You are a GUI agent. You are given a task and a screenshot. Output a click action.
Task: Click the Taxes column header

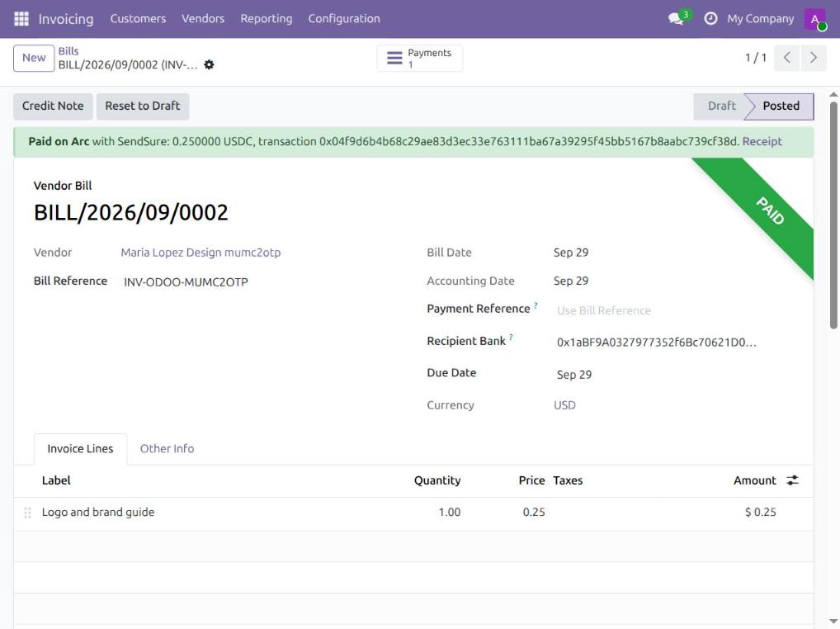(x=568, y=480)
